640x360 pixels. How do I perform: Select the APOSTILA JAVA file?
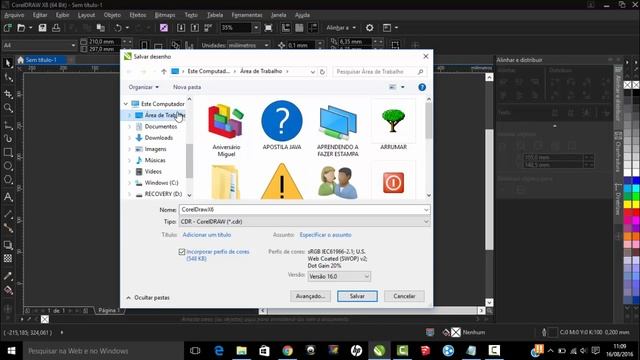(282, 126)
